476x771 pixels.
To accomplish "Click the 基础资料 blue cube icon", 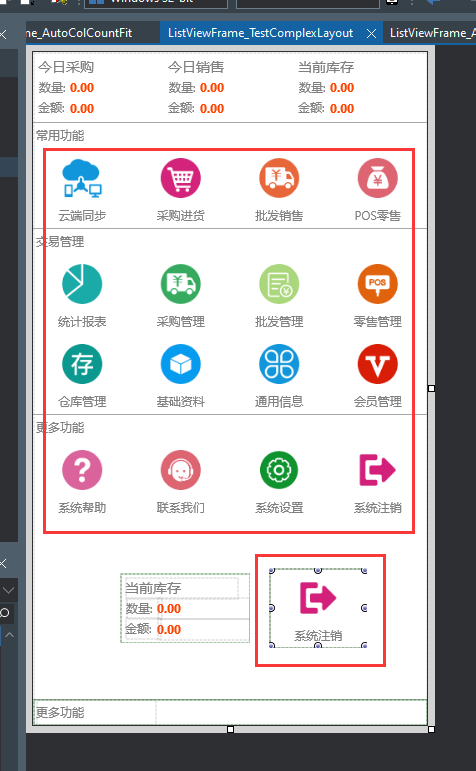I will pos(180,364).
